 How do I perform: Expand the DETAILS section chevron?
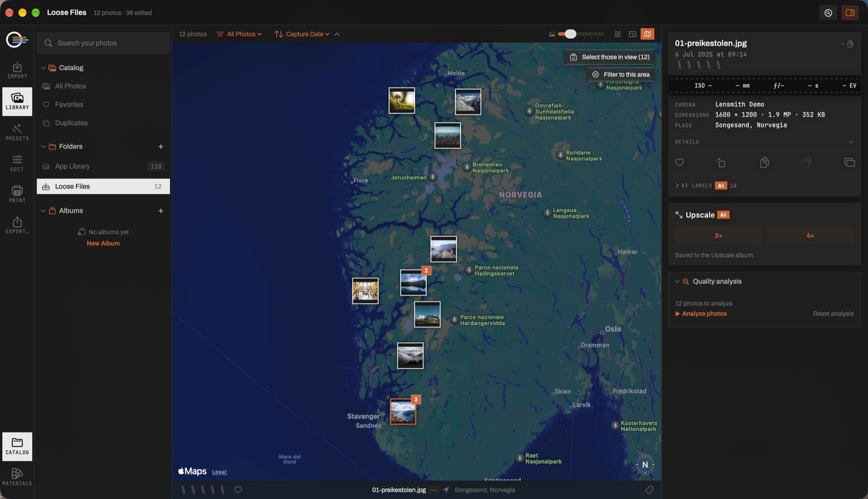point(851,142)
